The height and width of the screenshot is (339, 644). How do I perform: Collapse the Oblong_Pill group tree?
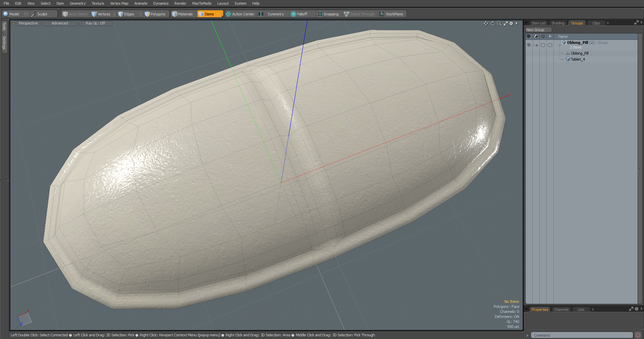559,45
